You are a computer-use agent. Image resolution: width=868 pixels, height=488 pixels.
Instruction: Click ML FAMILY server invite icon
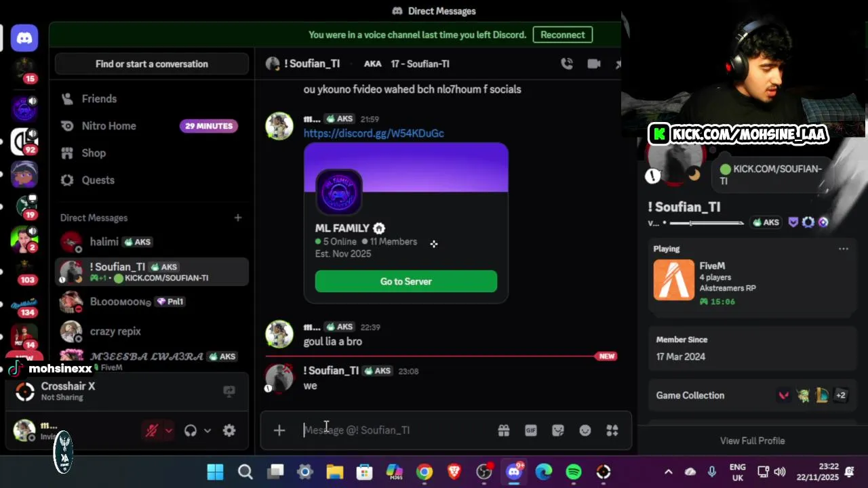338,192
